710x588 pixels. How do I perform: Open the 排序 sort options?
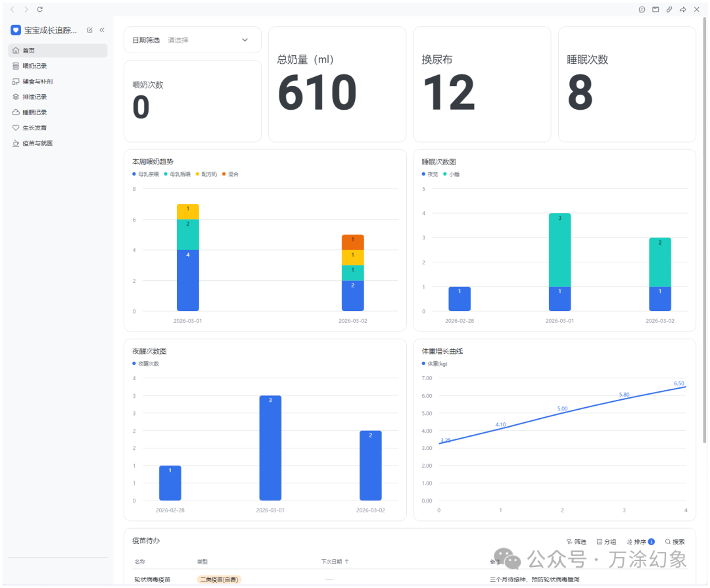pos(640,542)
